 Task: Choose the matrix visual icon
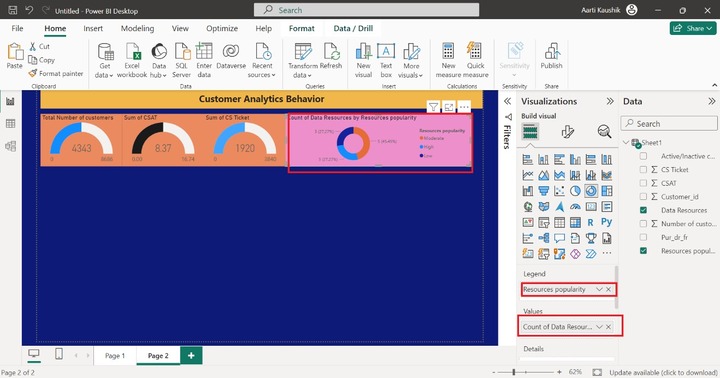pyautogui.click(x=575, y=222)
